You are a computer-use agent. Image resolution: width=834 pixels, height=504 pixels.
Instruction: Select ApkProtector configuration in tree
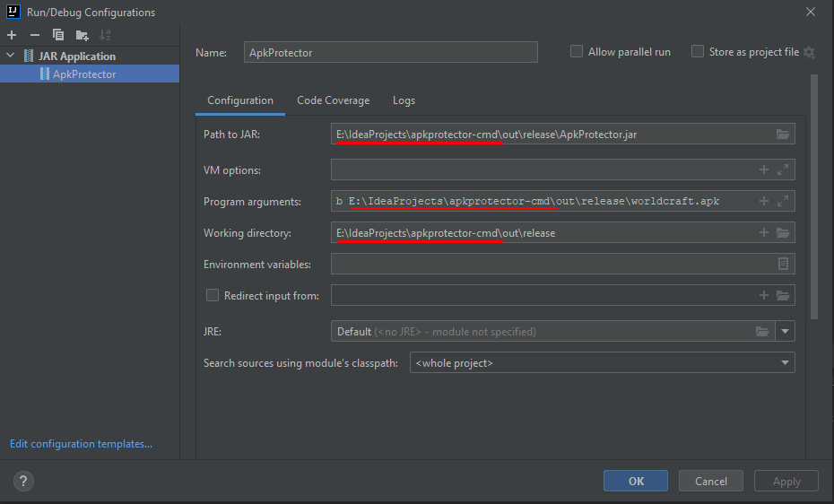click(x=90, y=74)
